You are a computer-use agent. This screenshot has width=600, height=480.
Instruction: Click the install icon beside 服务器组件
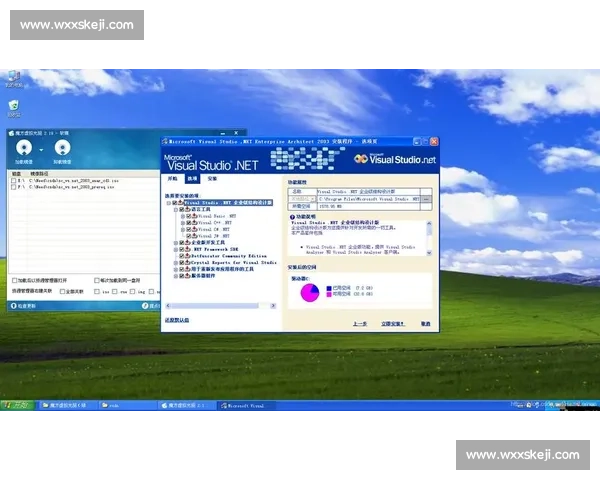(188, 276)
